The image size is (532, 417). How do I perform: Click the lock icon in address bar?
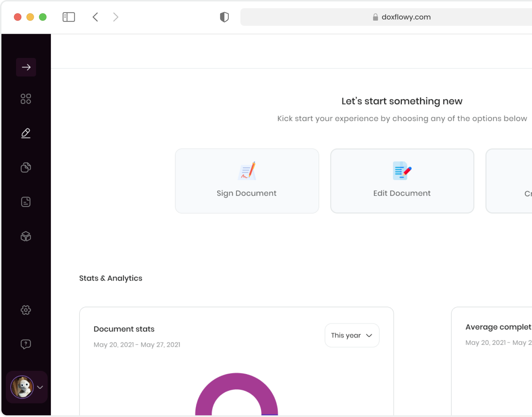pyautogui.click(x=375, y=17)
